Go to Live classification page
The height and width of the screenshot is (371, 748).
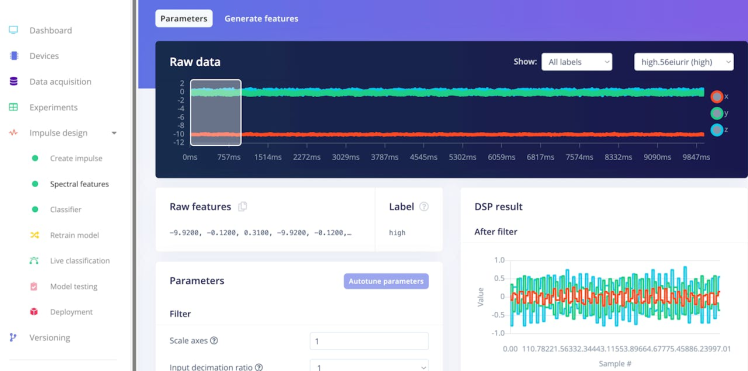80,261
